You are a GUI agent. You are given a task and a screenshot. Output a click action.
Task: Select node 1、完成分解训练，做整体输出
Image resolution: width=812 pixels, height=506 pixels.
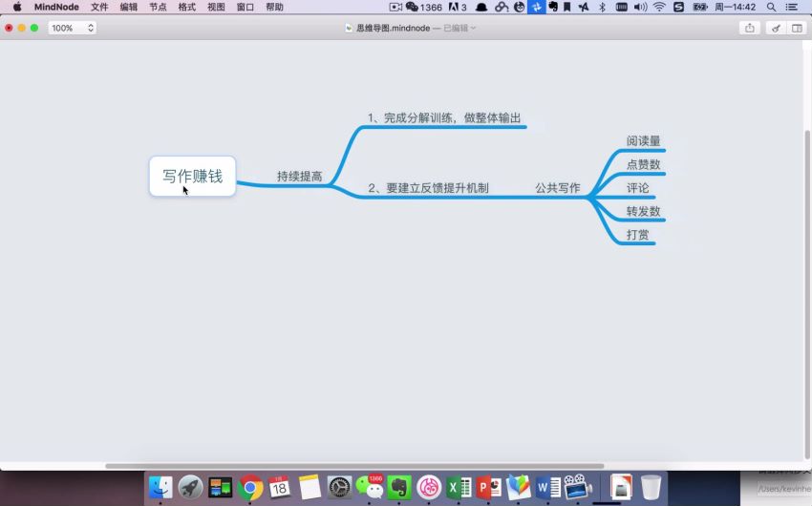pos(444,118)
